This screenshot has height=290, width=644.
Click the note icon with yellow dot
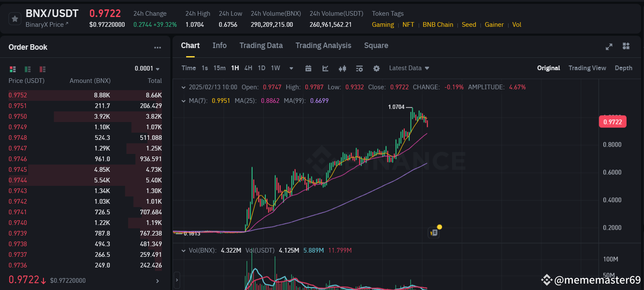pyautogui.click(x=435, y=232)
